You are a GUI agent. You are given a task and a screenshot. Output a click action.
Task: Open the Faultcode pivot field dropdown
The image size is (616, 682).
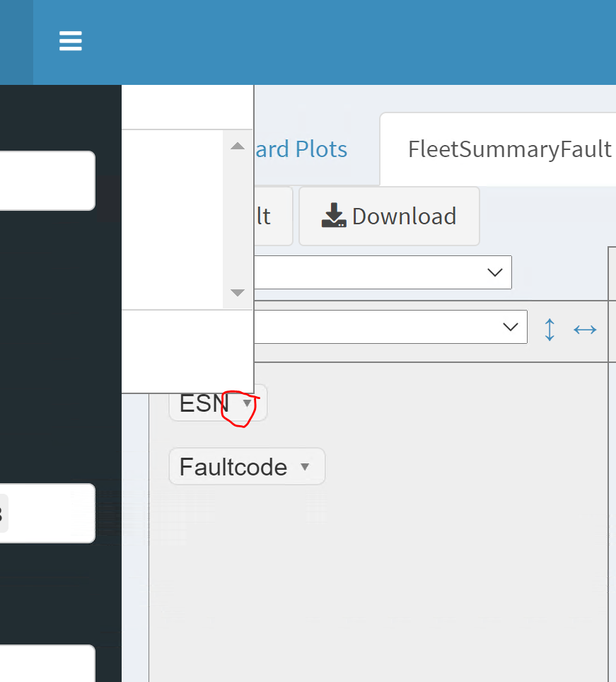coord(305,466)
